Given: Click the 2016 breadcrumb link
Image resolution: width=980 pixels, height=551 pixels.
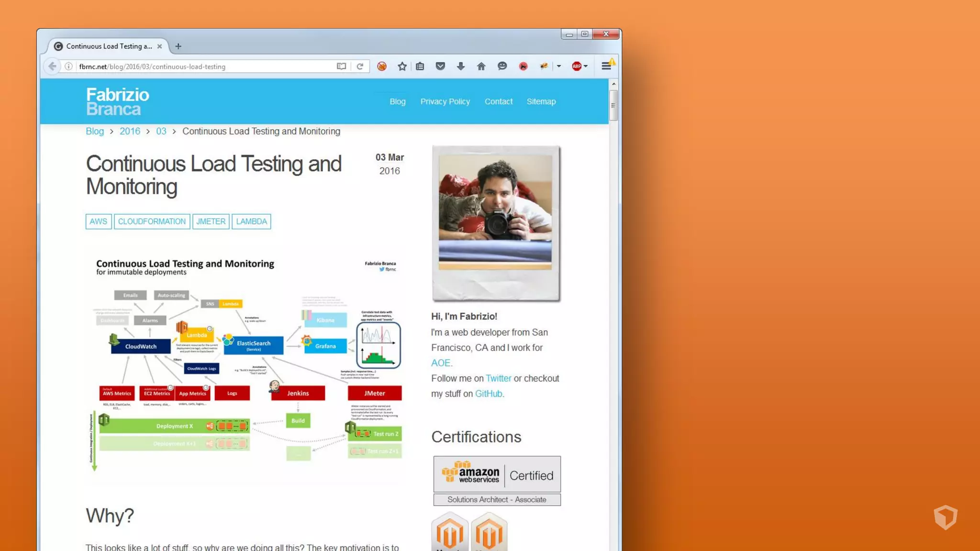Looking at the screenshot, I should coord(130,131).
